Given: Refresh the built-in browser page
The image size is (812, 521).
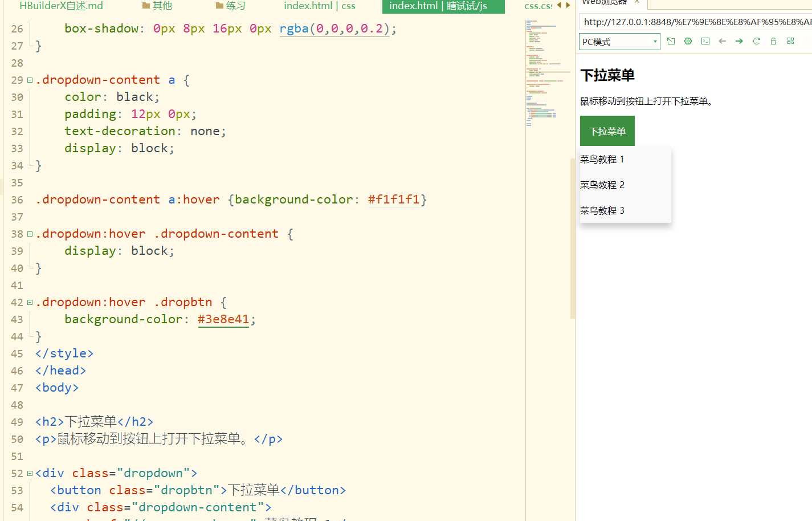Looking at the screenshot, I should [757, 41].
